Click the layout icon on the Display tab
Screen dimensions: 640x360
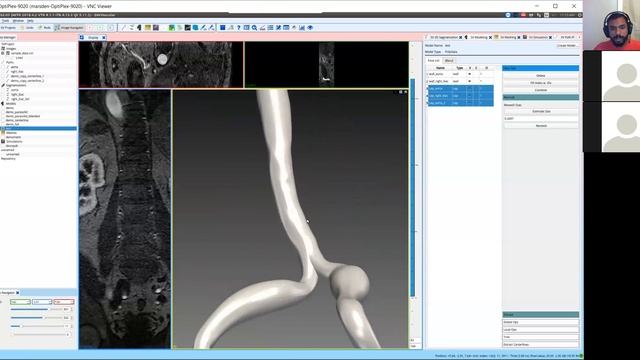82,38
